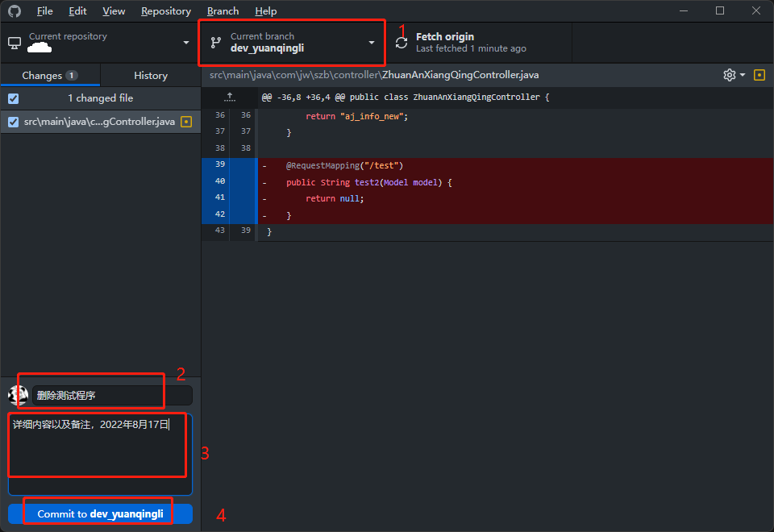Viewport: 774px width, 532px height.
Task: Click the 1 changed file label
Action: [x=101, y=98]
